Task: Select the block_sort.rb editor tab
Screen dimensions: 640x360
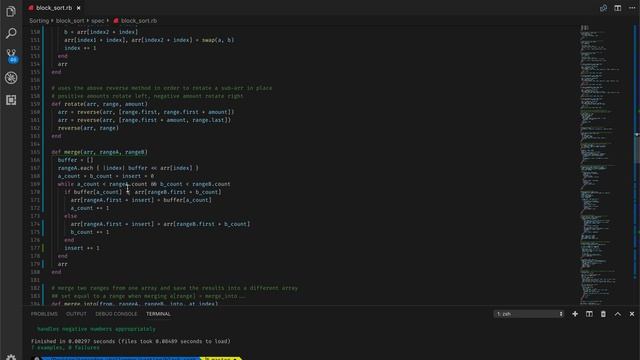Action: coord(54,8)
